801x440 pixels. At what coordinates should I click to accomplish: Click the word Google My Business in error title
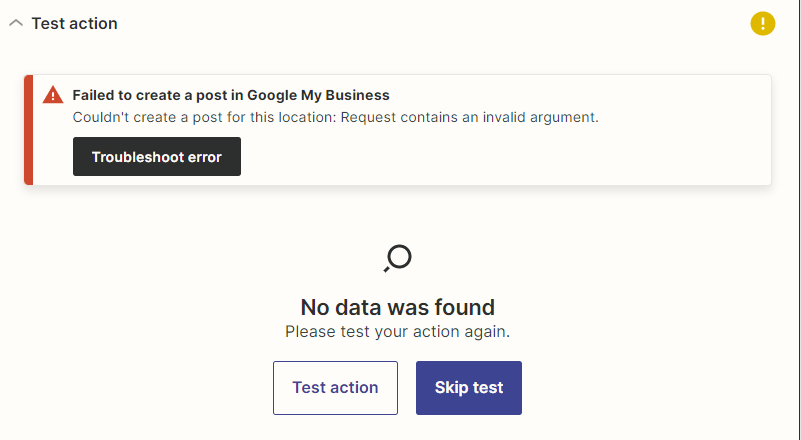coord(318,95)
